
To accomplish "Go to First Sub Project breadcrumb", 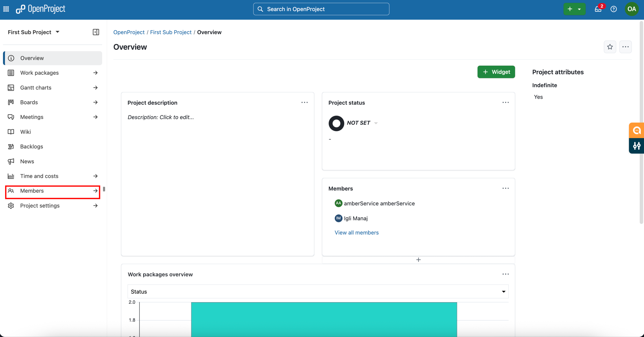I will tap(171, 32).
